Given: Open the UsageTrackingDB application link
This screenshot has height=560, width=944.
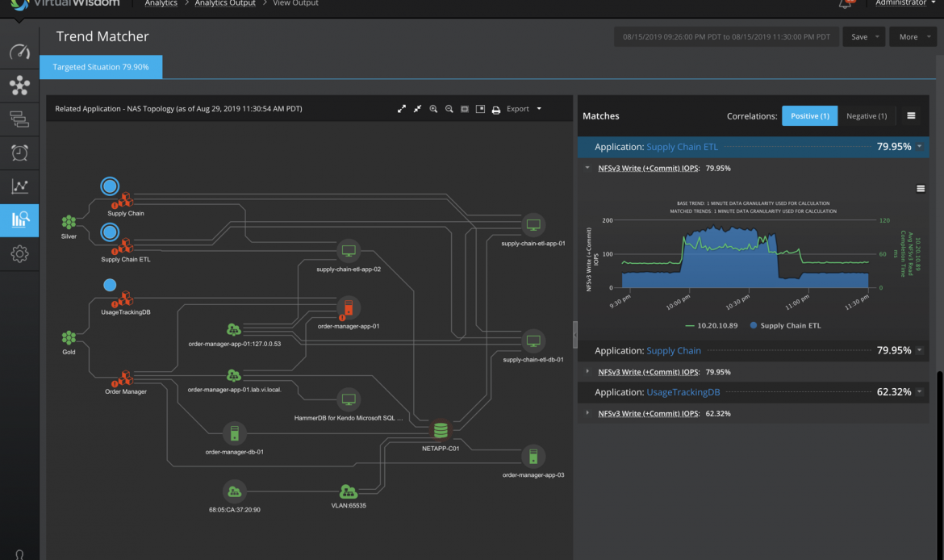Looking at the screenshot, I should [x=683, y=392].
